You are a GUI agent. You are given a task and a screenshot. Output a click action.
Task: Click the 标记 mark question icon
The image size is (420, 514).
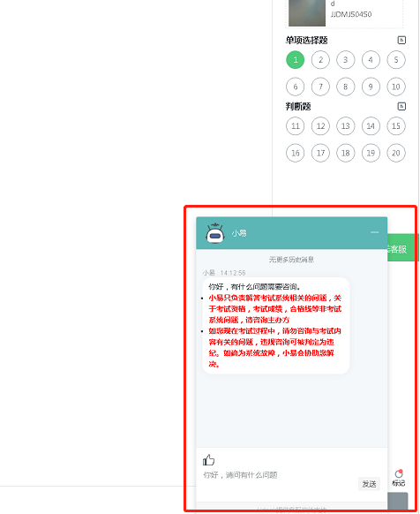tap(399, 478)
